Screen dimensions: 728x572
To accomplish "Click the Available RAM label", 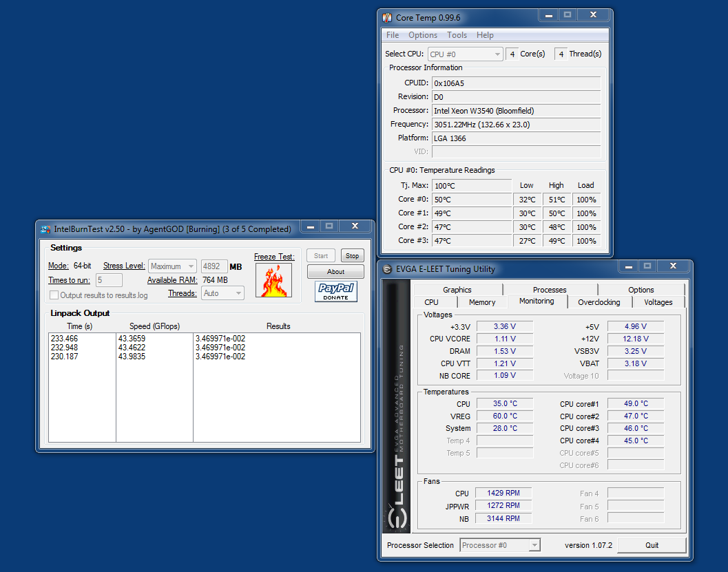I will coord(172,280).
